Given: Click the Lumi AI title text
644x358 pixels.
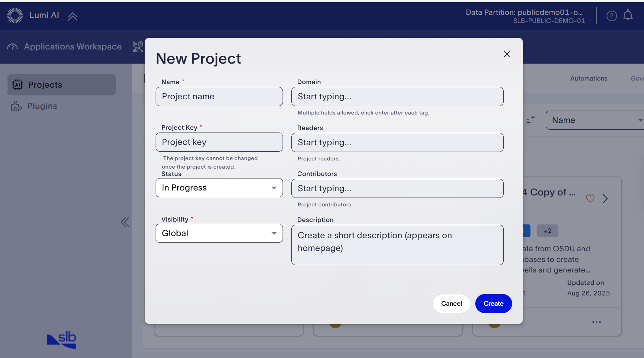Looking at the screenshot, I should click(x=44, y=15).
